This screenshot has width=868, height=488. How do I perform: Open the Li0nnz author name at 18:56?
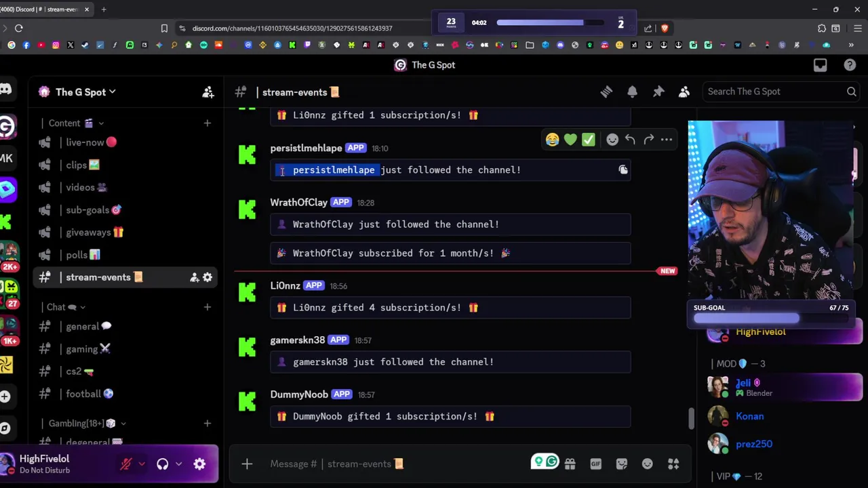coord(285,286)
